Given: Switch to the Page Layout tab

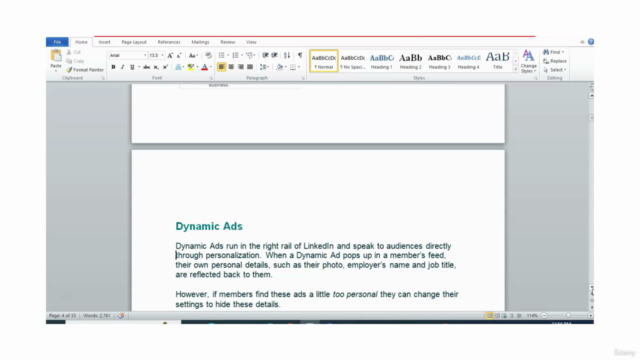Looking at the screenshot, I should click(134, 42).
